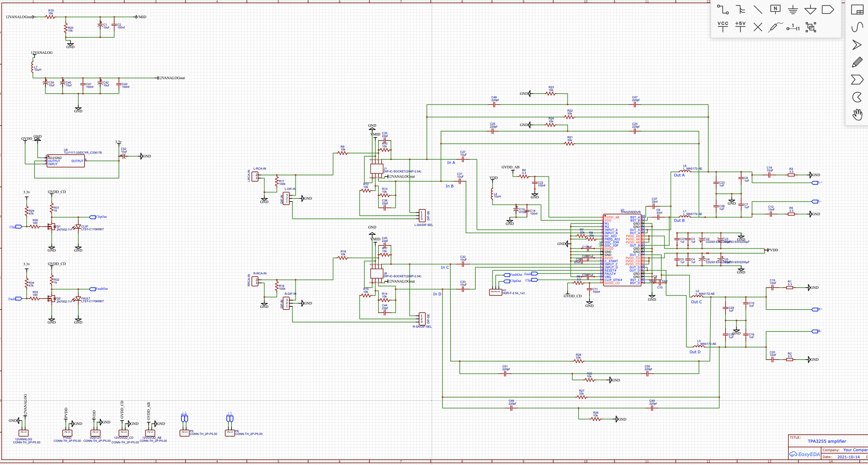This screenshot has height=465, width=868.
Task: Select the P6 CONN-TH_2P connector
Action: (230, 433)
